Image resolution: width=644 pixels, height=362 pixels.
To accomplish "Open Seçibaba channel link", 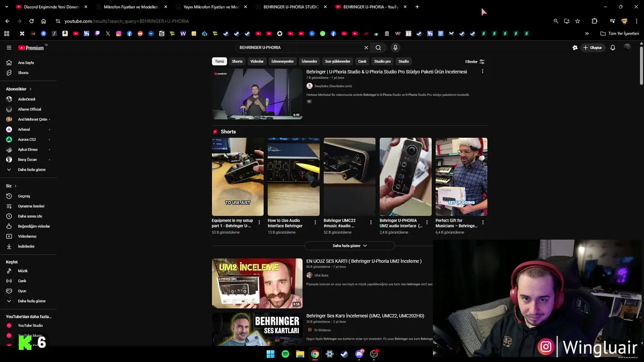I will click(x=333, y=86).
